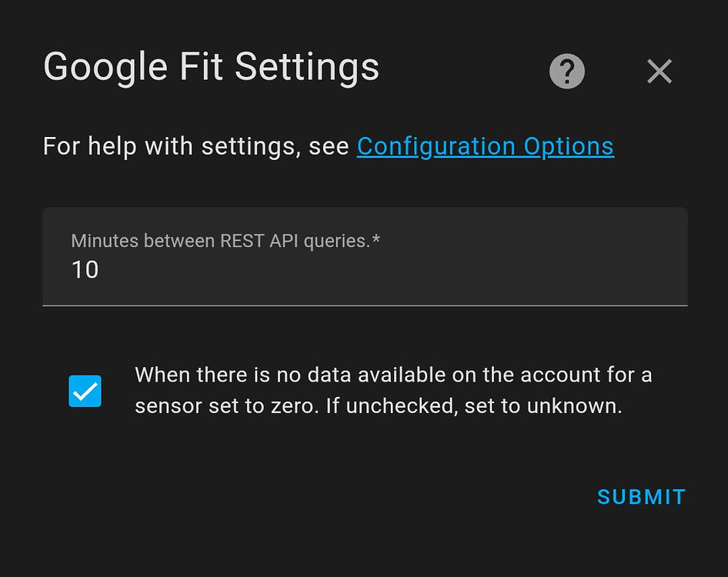The width and height of the screenshot is (728, 577).
Task: Open the settings help documentation icon
Action: point(566,71)
